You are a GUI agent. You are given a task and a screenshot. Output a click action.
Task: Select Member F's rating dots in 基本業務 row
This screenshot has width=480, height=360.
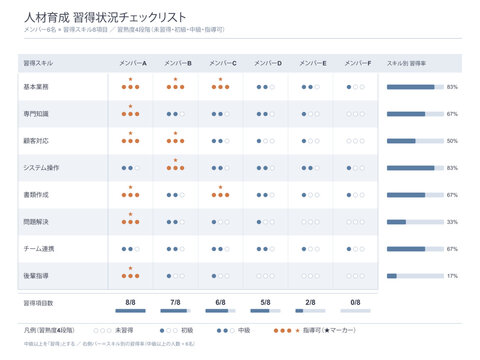pos(355,87)
